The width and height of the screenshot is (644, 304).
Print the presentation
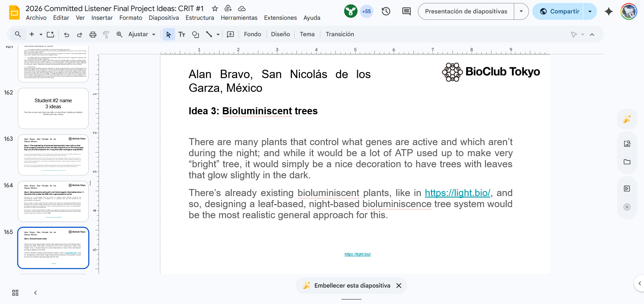click(x=93, y=34)
